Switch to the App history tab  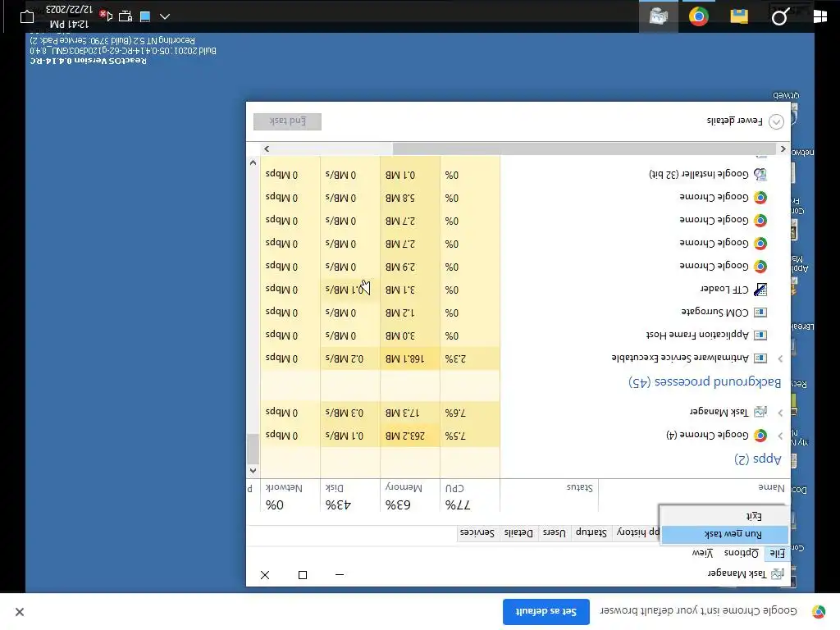tap(636, 532)
